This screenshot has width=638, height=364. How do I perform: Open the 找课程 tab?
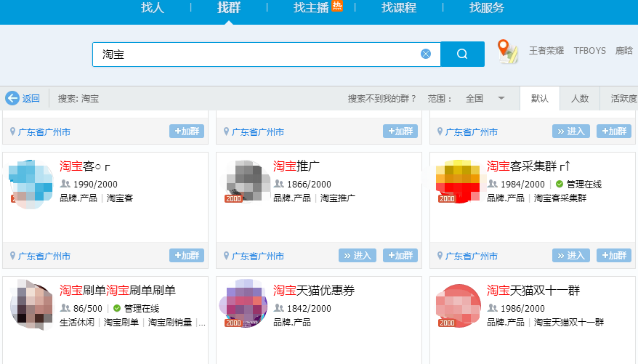point(399,8)
